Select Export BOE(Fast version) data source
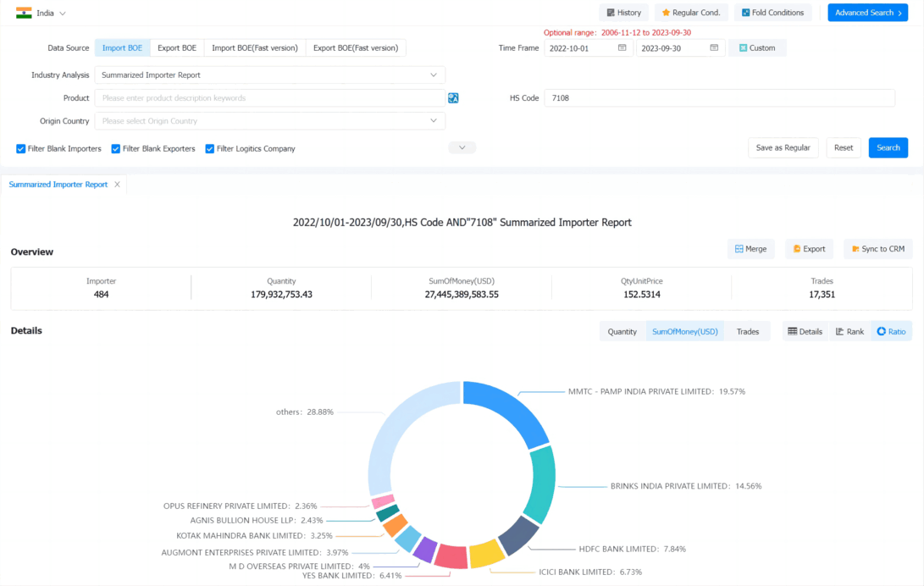The image size is (924, 586). [356, 47]
